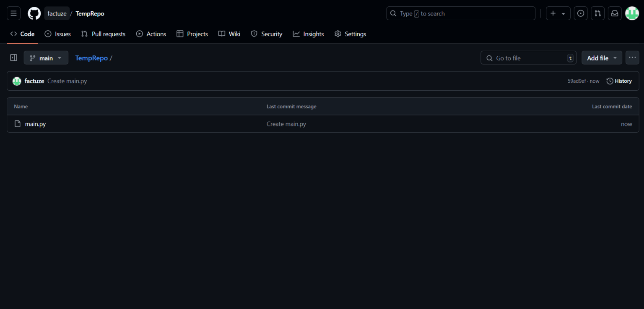Open the GitHub home page logo
Screen dimensions: 644x309
click(34, 13)
